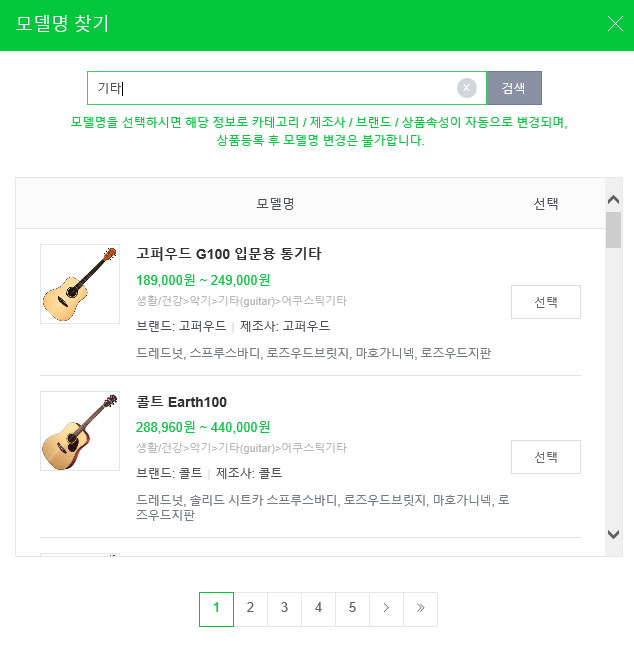Click the results list scrollbar thumb

[613, 229]
